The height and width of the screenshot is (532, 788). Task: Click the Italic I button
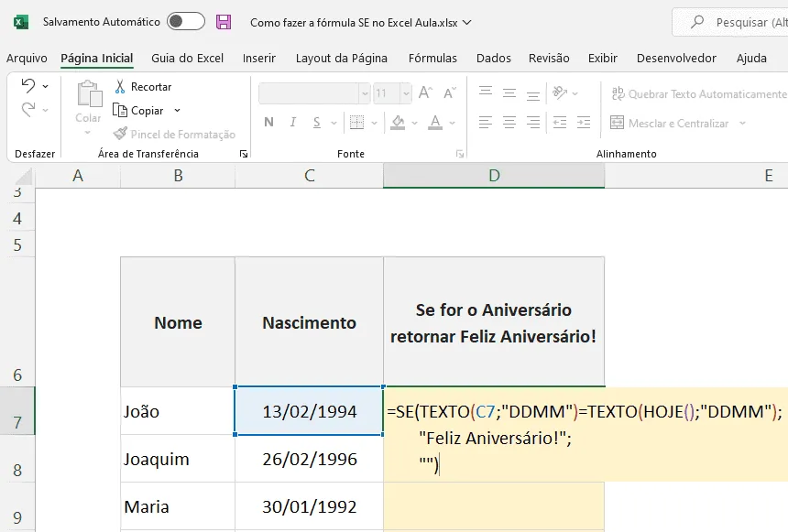(293, 122)
